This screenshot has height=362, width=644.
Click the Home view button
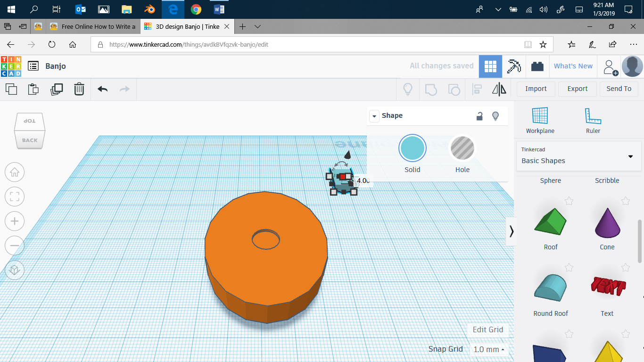coord(15,172)
